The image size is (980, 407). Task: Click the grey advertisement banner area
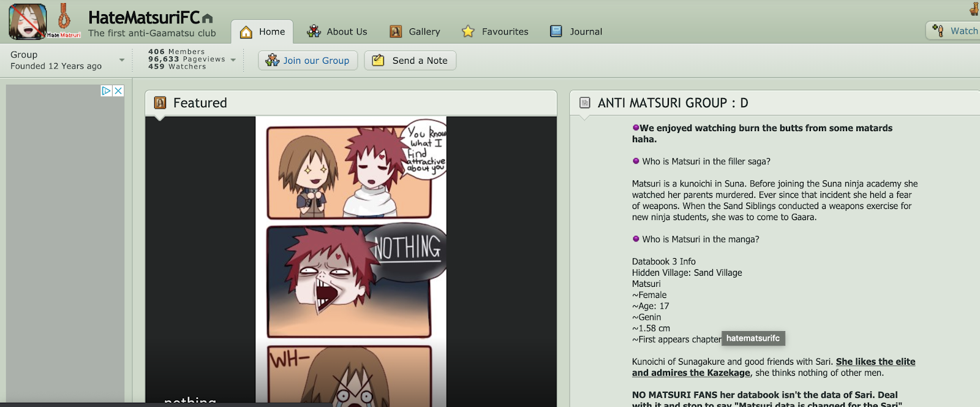65,245
